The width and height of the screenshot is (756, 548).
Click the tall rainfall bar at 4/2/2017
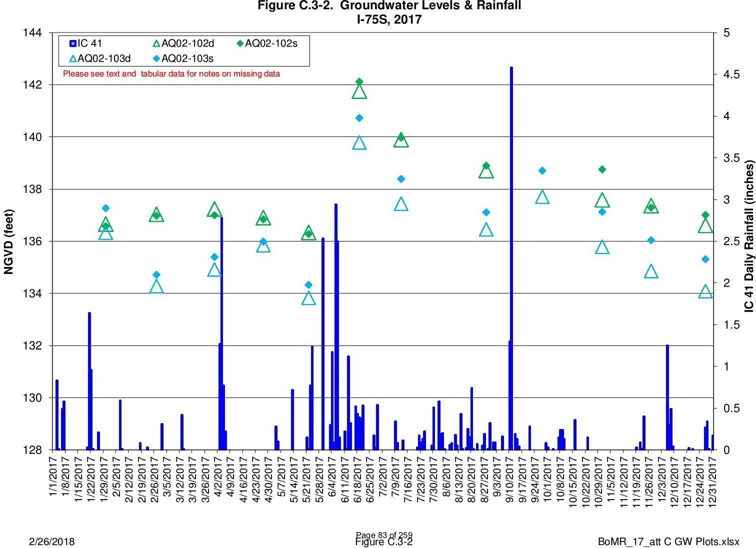tap(221, 333)
